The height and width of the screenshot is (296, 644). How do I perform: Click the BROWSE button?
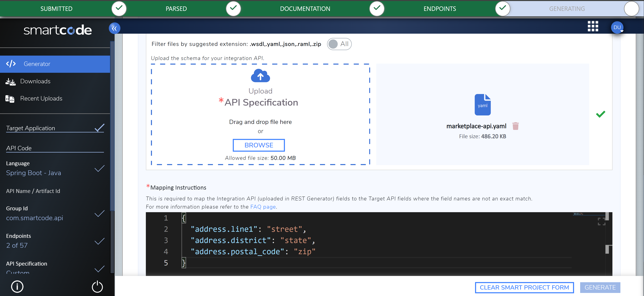[x=259, y=145]
